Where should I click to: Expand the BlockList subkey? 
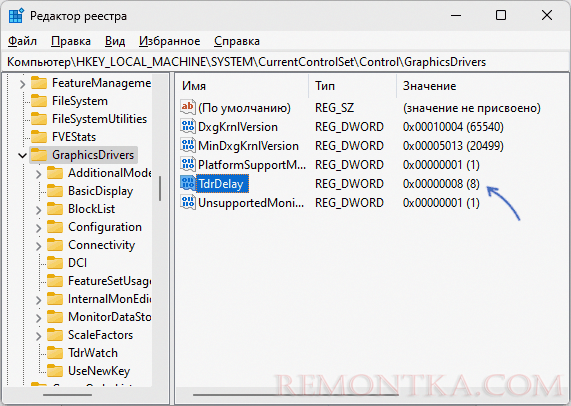[x=39, y=210]
